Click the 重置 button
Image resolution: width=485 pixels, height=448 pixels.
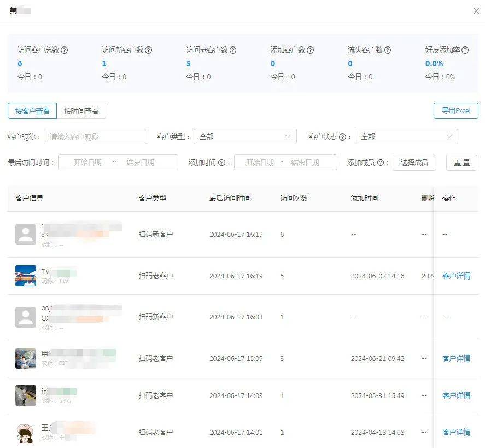click(x=462, y=162)
